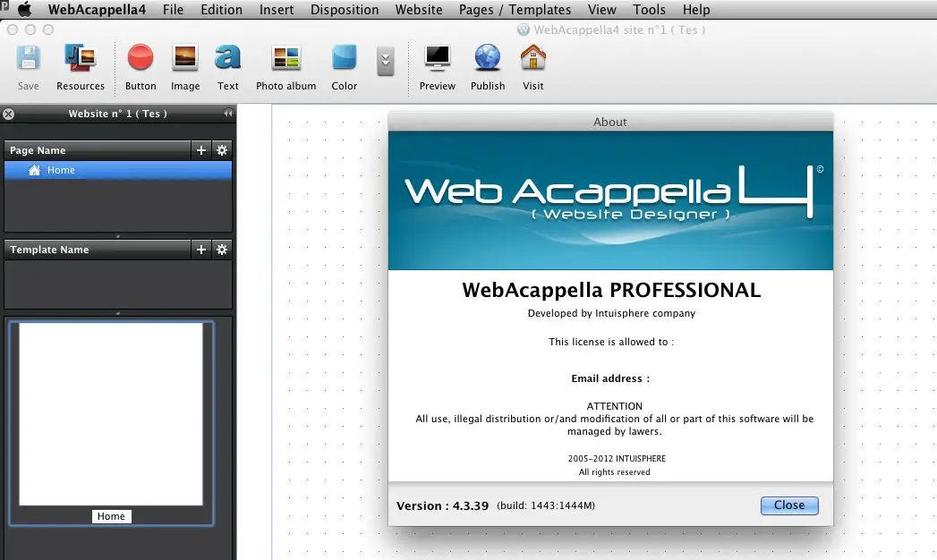Open Template Name settings gear

(x=222, y=249)
